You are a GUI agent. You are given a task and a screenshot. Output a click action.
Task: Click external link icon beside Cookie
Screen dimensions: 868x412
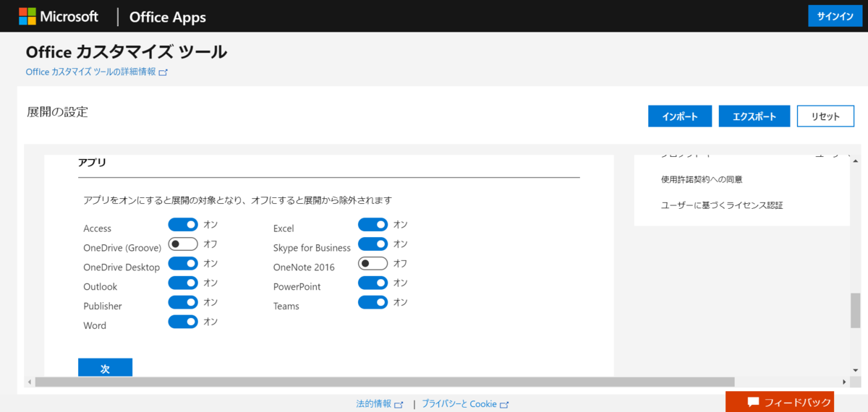pos(505,405)
